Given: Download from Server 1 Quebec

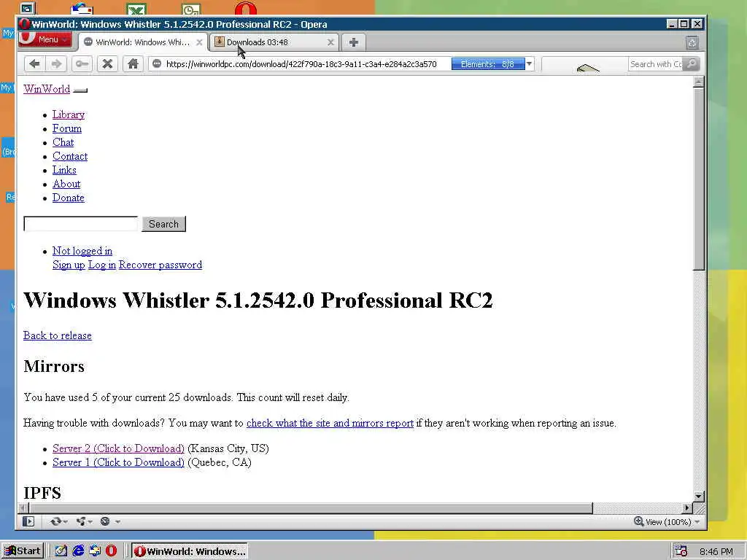Looking at the screenshot, I should 118,462.
